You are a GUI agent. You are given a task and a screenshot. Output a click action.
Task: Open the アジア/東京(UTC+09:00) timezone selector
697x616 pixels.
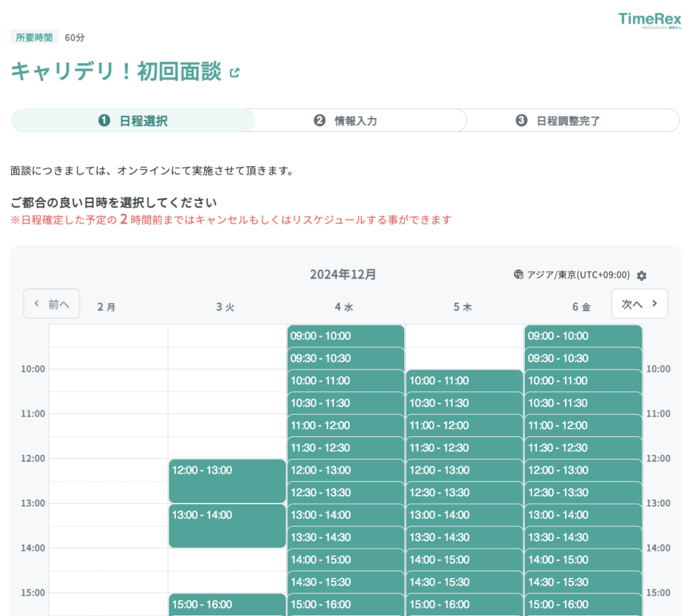(578, 275)
